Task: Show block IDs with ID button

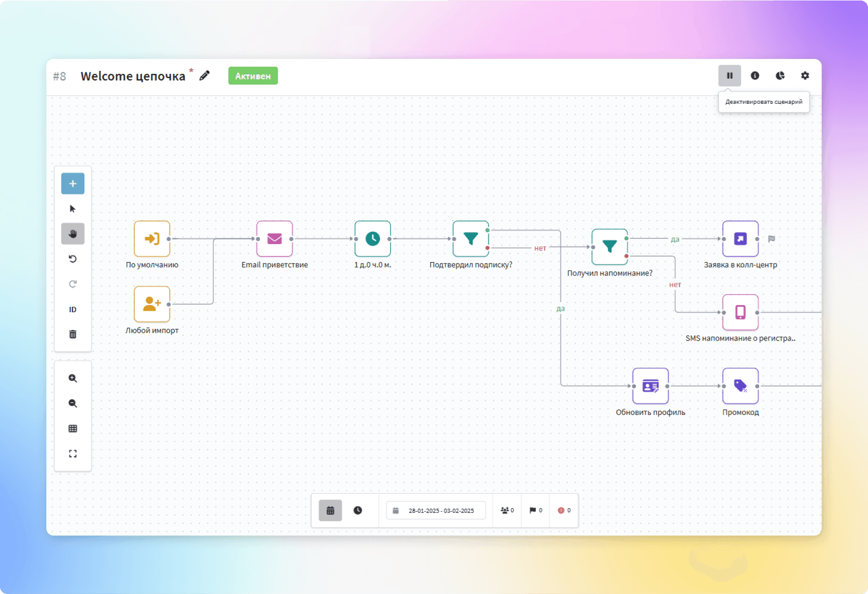Action: click(73, 309)
